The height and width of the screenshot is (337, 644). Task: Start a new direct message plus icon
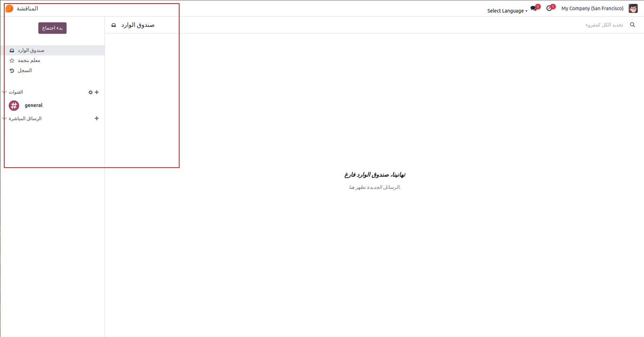click(x=97, y=118)
